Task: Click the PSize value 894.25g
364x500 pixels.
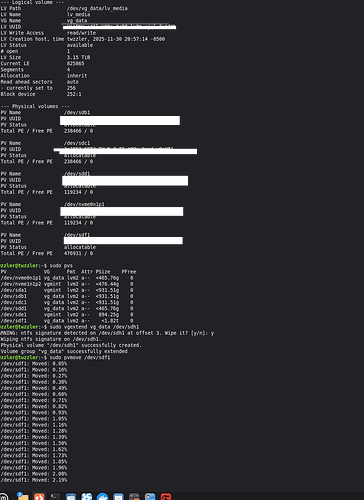Action: tap(108, 315)
